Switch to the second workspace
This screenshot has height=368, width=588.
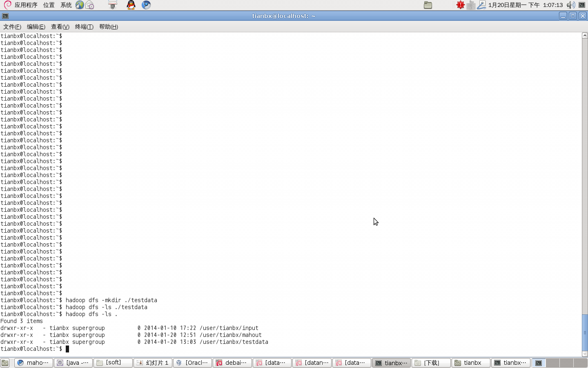point(552,363)
